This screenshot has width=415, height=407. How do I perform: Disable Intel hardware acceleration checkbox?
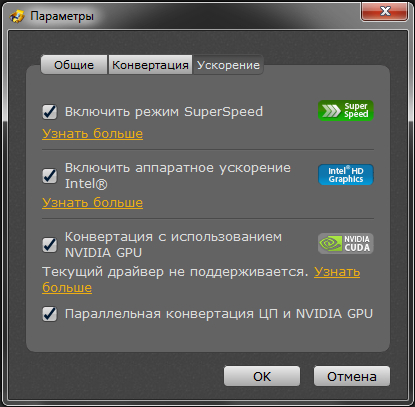tap(50, 176)
